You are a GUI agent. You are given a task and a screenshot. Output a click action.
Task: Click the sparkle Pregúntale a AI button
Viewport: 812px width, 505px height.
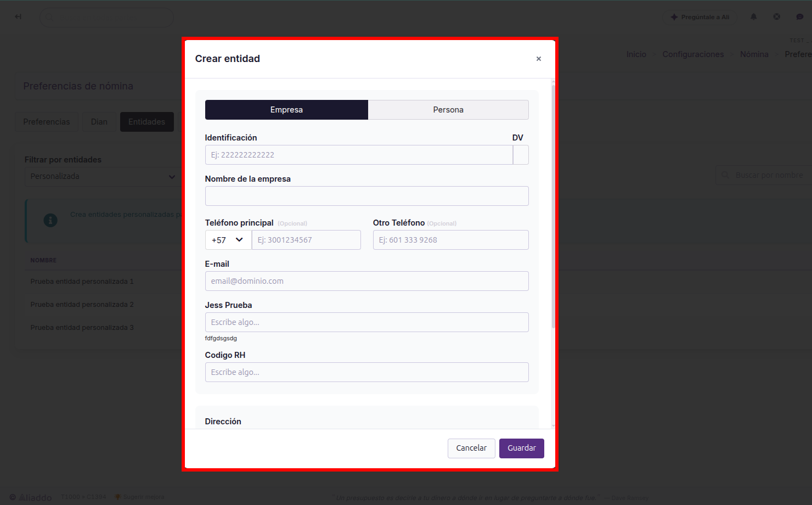point(700,17)
